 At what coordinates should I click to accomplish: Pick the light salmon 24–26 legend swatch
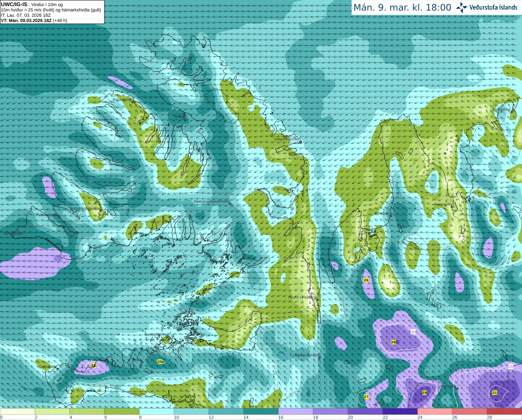(x=435, y=411)
